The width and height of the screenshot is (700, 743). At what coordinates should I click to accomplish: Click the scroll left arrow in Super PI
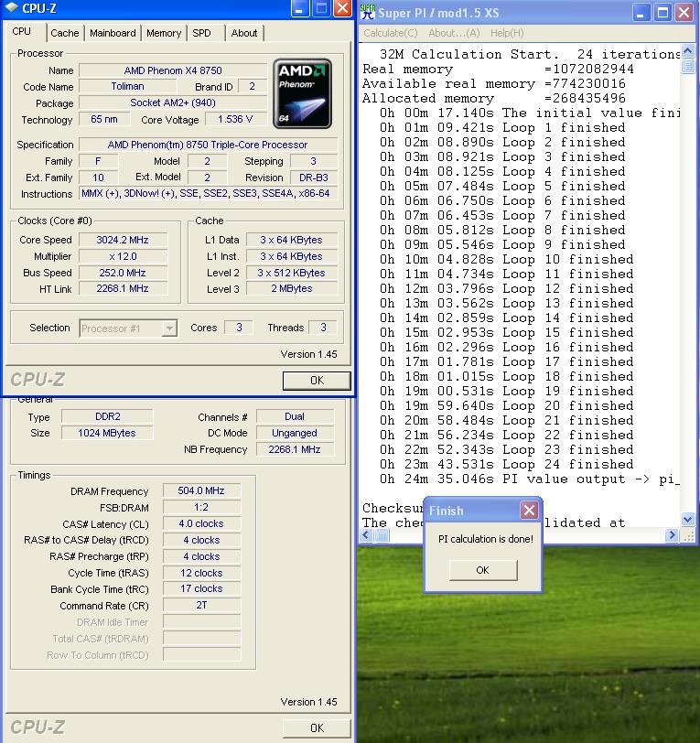click(x=365, y=535)
